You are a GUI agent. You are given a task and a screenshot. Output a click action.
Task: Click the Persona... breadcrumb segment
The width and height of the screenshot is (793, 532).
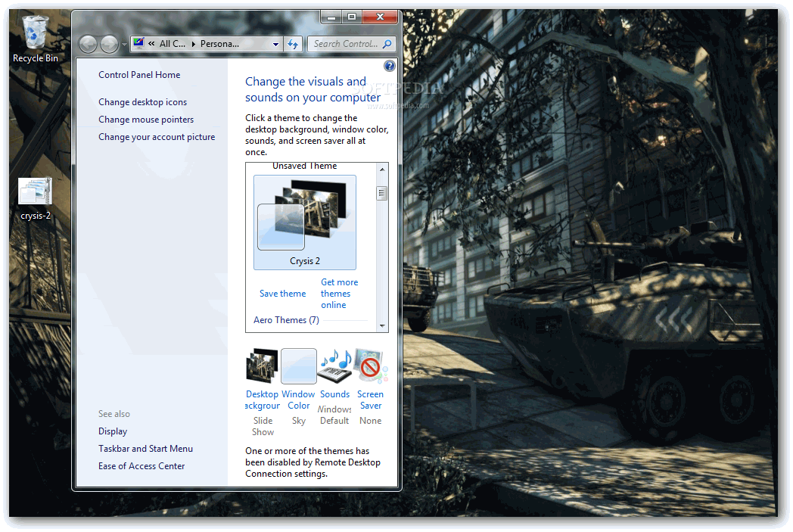pyautogui.click(x=219, y=44)
